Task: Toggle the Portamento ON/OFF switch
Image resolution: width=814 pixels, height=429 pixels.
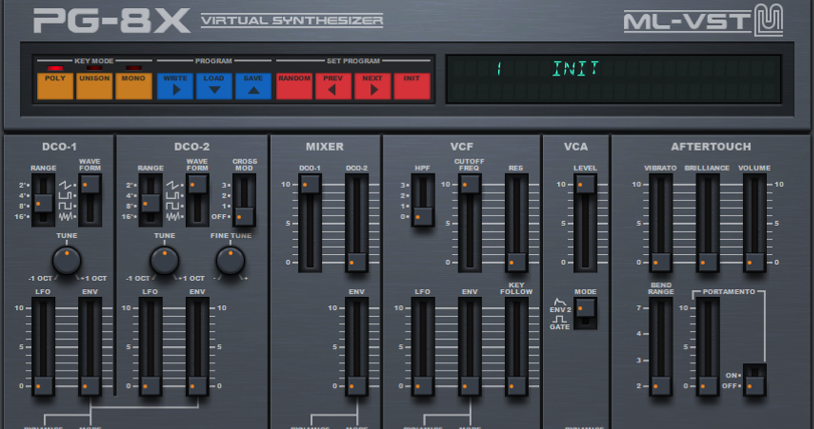Action: pyautogui.click(x=757, y=380)
